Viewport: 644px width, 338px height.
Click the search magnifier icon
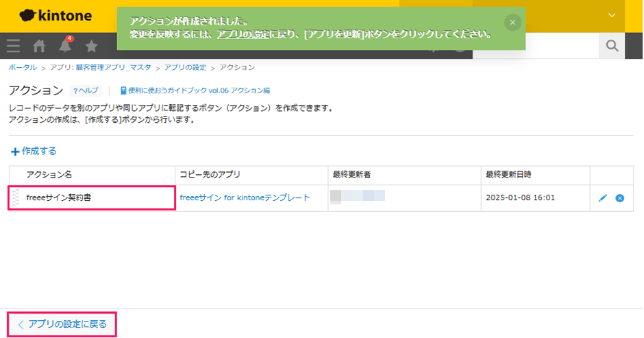coord(612,46)
